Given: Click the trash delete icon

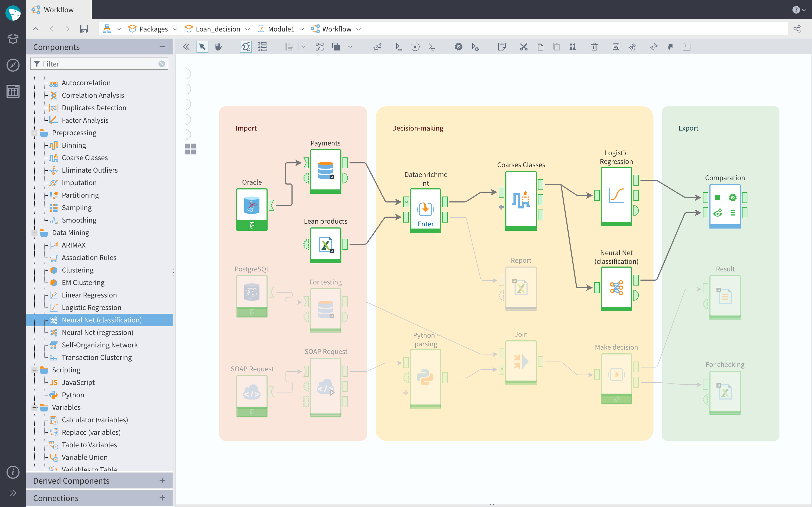Looking at the screenshot, I should [x=594, y=47].
